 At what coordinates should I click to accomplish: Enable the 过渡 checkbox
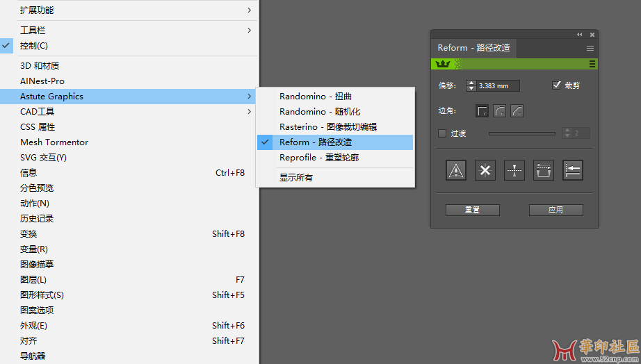point(442,133)
